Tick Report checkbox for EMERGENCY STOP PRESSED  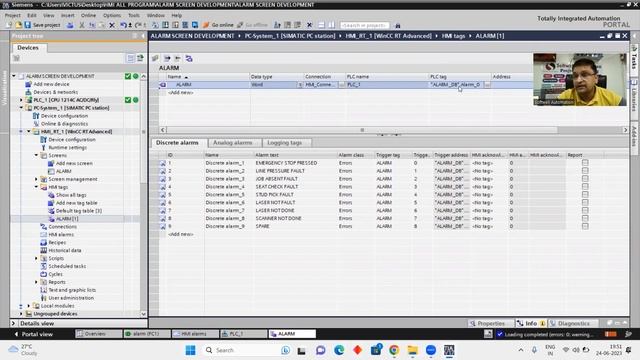(x=585, y=163)
